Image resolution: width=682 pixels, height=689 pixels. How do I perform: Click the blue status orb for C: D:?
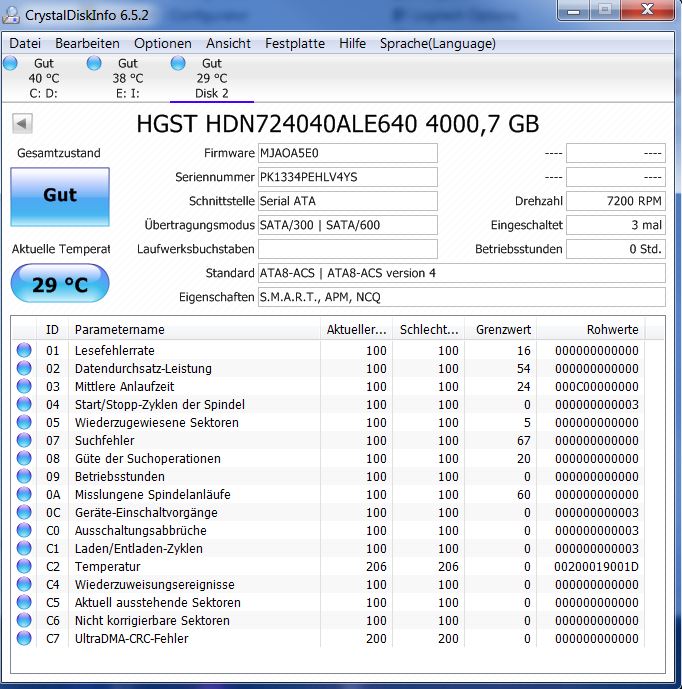click(x=10, y=63)
